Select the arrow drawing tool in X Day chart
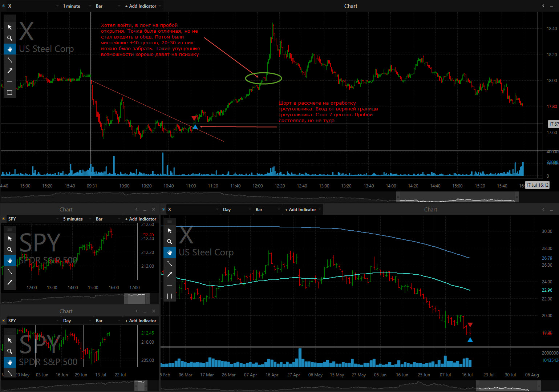This screenshot has width=559, height=392. [170, 274]
